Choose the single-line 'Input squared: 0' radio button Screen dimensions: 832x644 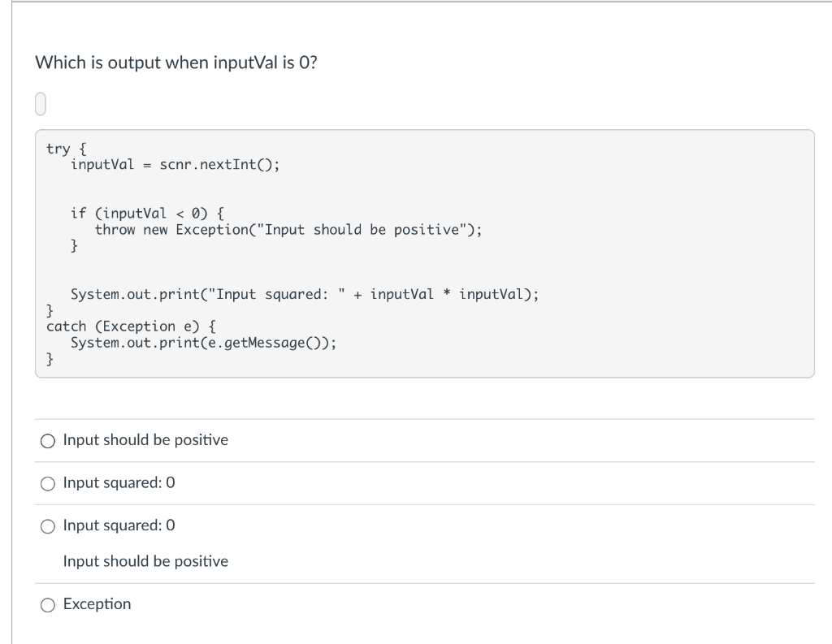click(x=49, y=483)
